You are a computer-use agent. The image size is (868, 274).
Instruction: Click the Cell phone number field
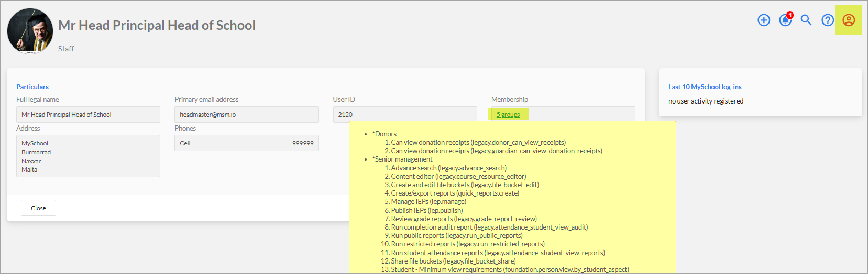247,143
